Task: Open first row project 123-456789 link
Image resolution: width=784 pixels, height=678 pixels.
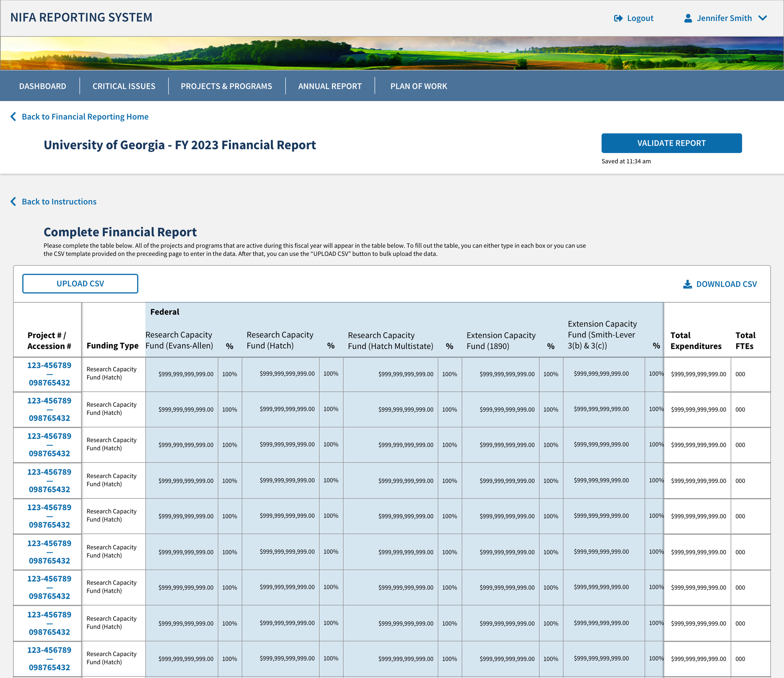Action: point(49,365)
